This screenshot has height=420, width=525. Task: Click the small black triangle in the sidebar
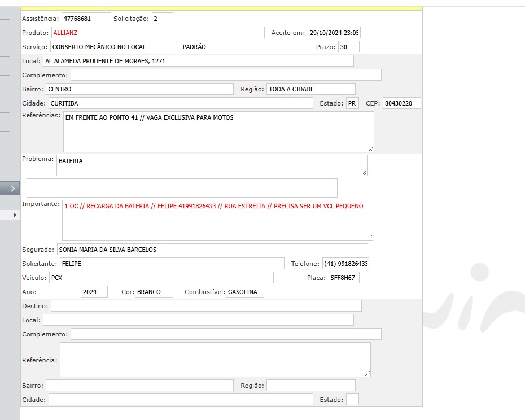(x=15, y=215)
